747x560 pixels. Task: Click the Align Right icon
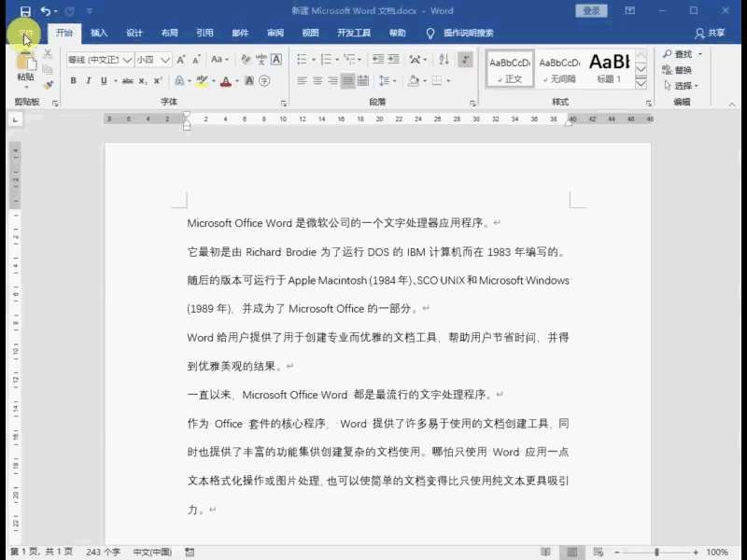click(332, 80)
